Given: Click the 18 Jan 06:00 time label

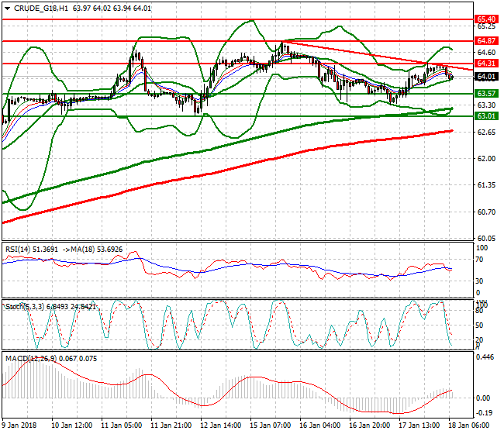Looking at the screenshot, I should [x=468, y=425].
